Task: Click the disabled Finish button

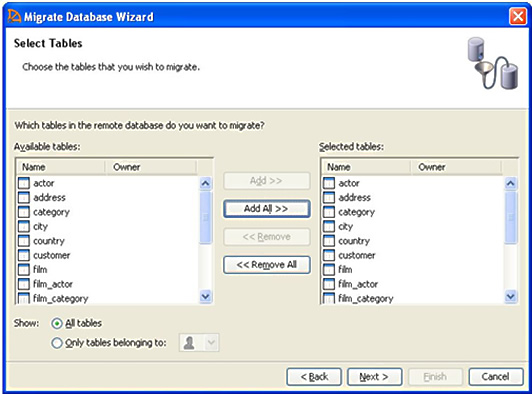Action: (435, 377)
